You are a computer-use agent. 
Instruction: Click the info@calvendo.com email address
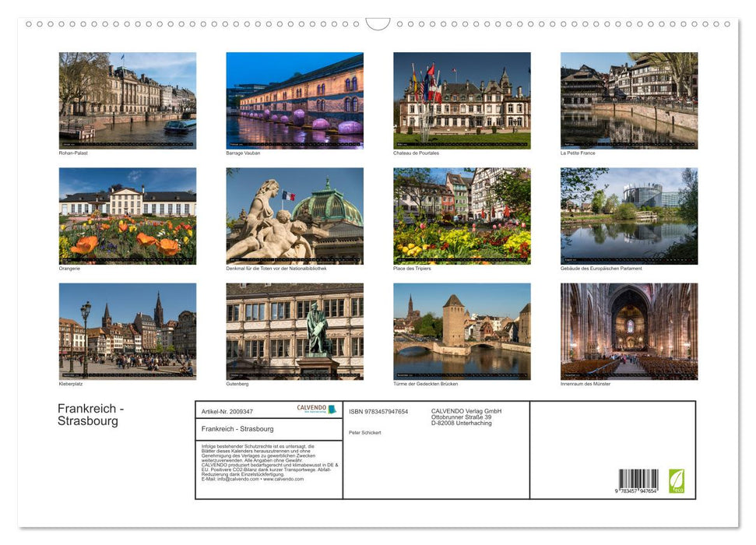coord(231,480)
